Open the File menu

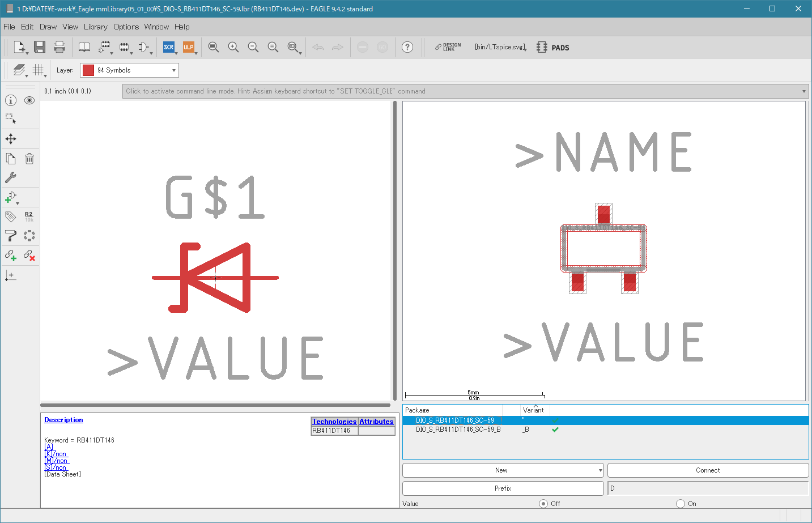[x=9, y=27]
